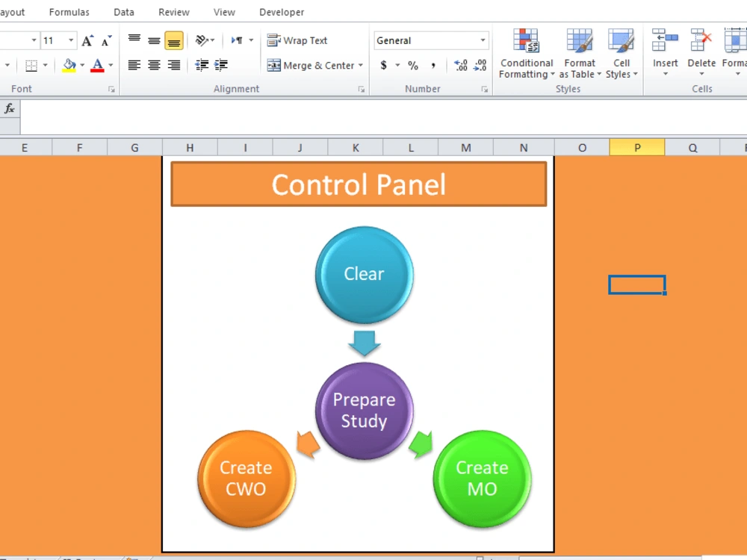Image resolution: width=747 pixels, height=560 pixels.
Task: Open the Number dialog launcher
Action: click(x=485, y=89)
